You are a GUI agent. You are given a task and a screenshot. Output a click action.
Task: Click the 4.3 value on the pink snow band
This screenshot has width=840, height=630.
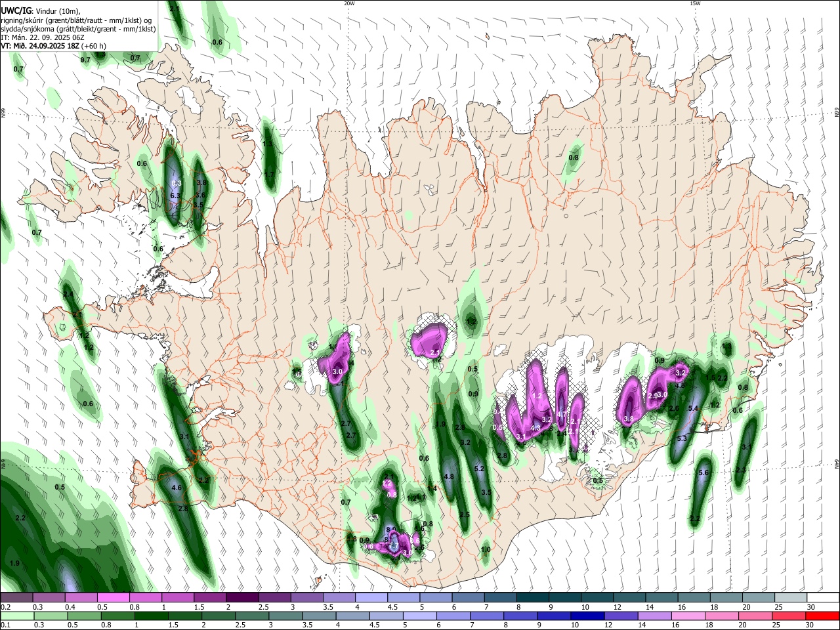coord(535,429)
